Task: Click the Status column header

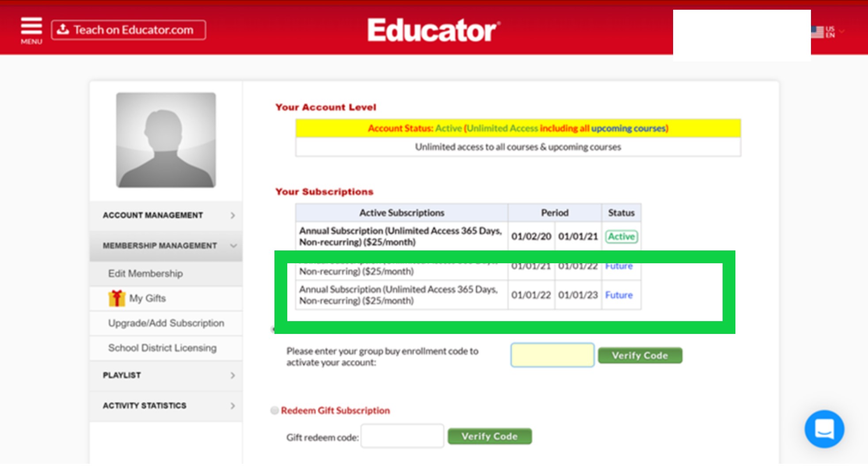Action: (x=621, y=213)
